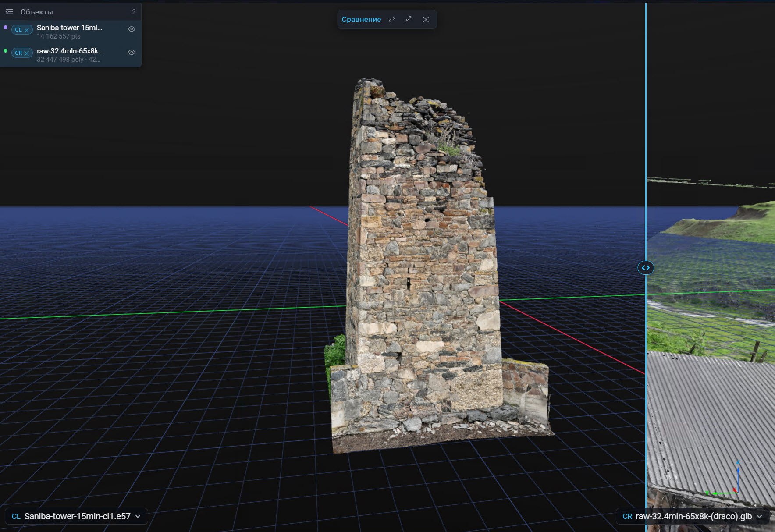Click the object count '2' in panel header

click(134, 12)
